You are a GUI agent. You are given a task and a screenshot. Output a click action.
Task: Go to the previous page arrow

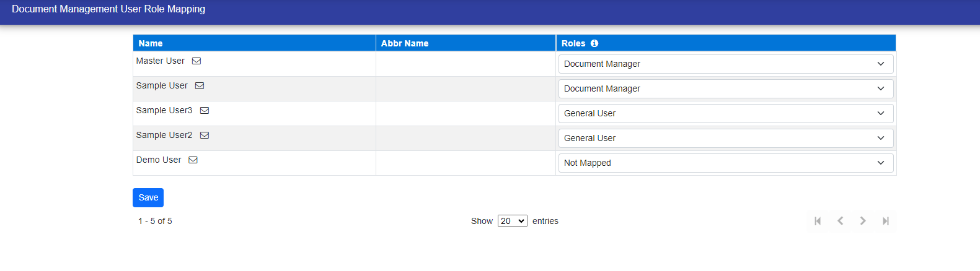click(841, 221)
